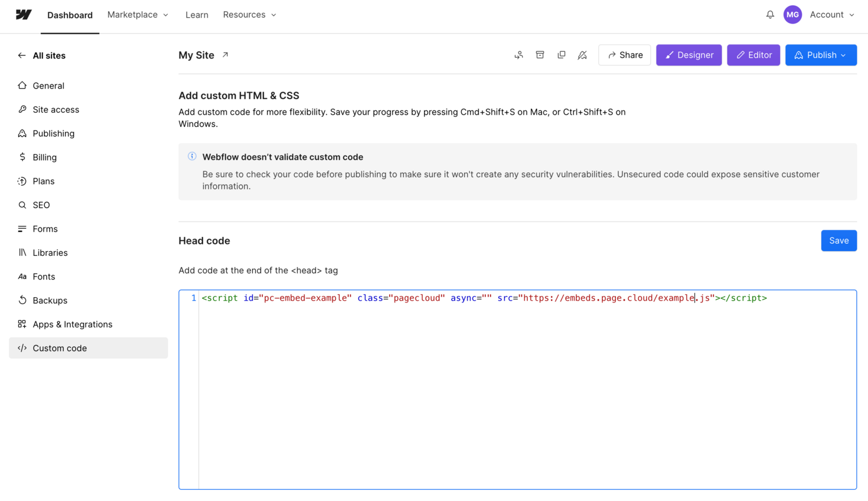The width and height of the screenshot is (868, 501).
Task: Click the Webflow logo
Action: click(x=22, y=14)
